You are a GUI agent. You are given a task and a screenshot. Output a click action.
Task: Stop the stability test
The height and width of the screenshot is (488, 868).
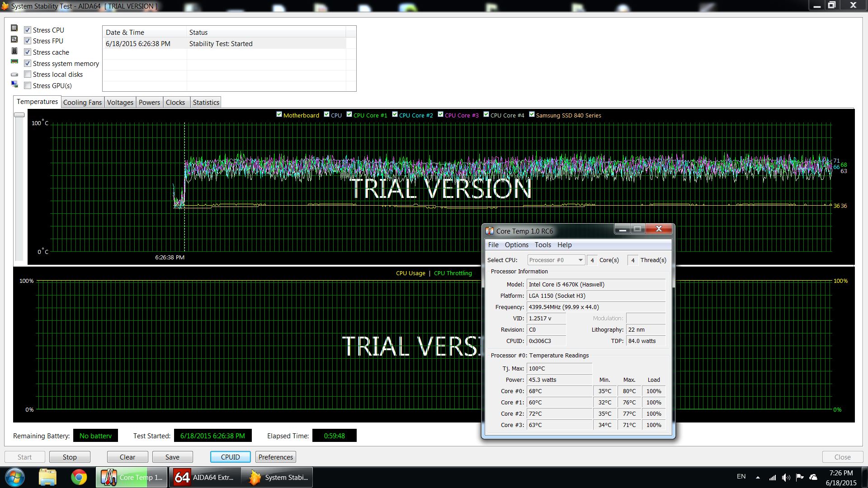[70, 457]
